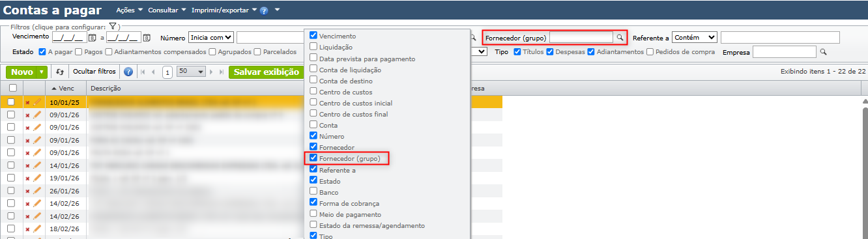868x239 pixels.
Task: Go to last page of results
Action: pyautogui.click(x=222, y=72)
